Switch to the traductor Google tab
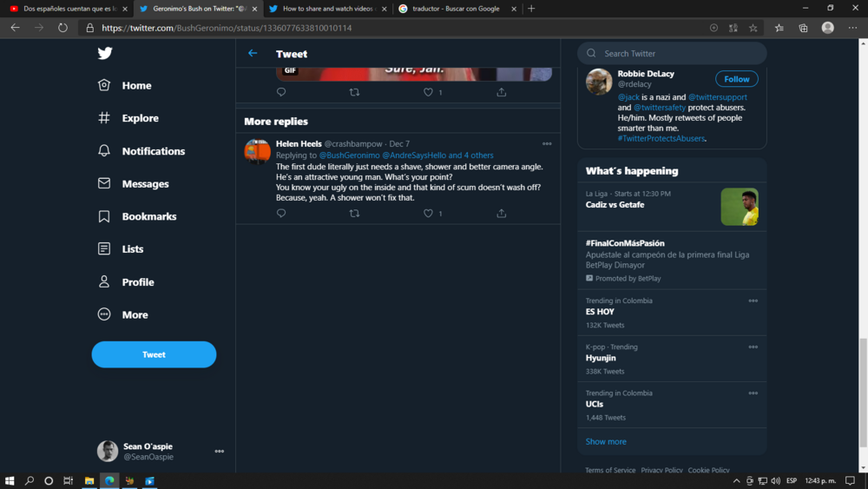The image size is (868, 489). pyautogui.click(x=457, y=9)
